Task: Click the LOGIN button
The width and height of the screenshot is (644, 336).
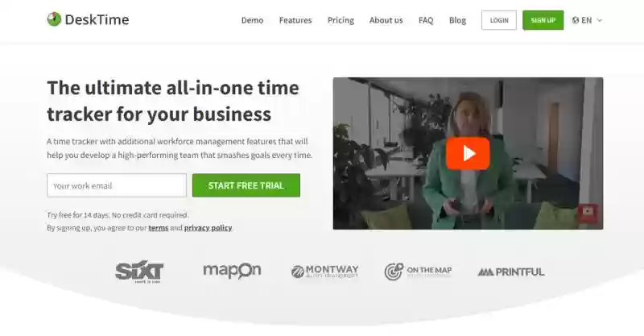Action: tap(499, 20)
